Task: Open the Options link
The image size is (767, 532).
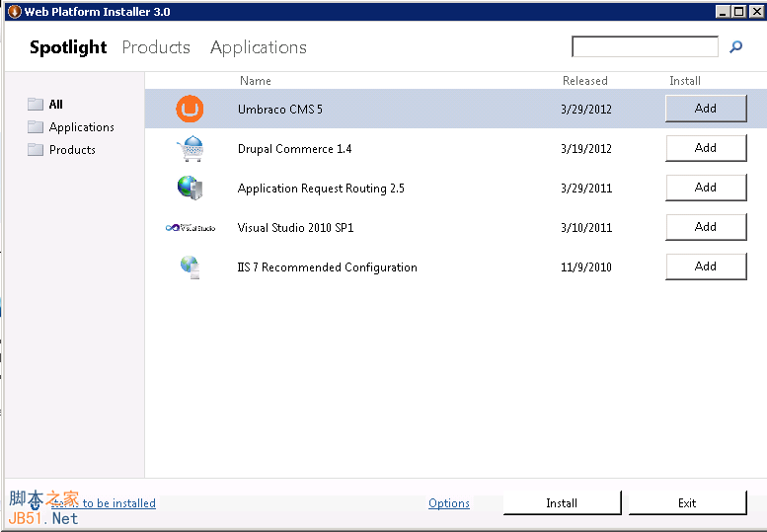Action: (x=449, y=503)
